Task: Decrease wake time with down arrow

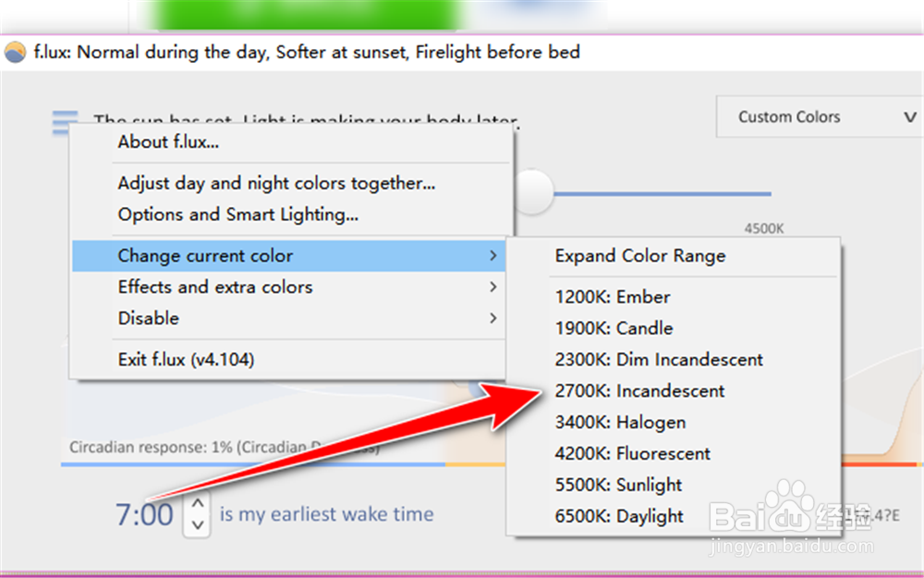Action: [197, 524]
